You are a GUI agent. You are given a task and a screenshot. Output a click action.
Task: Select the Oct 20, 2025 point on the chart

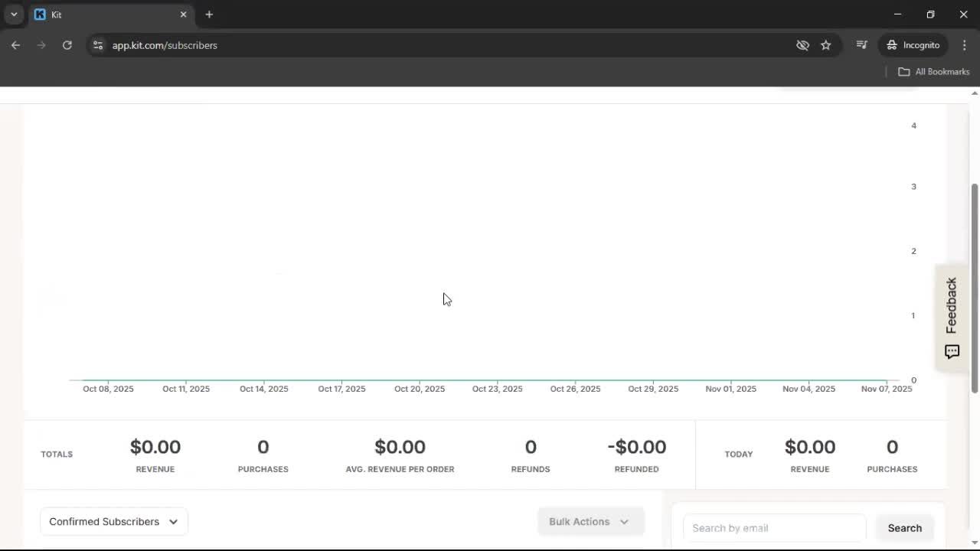[419, 380]
